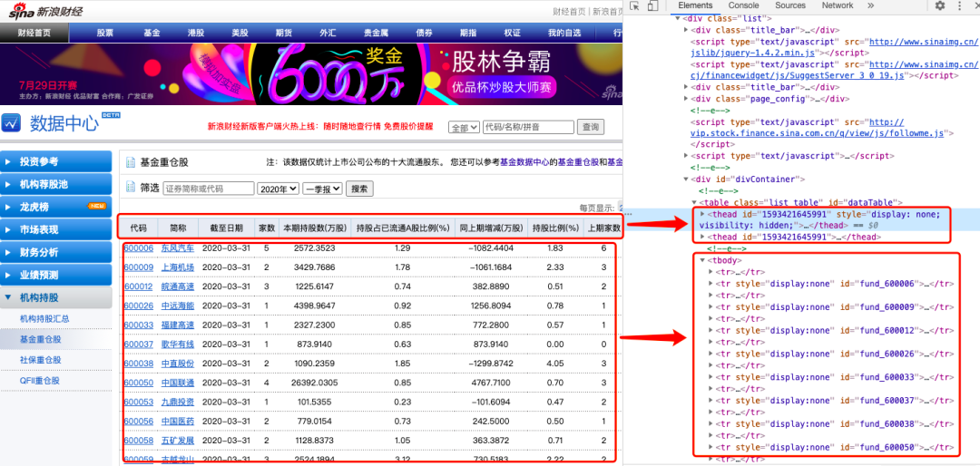Open stock code 600026 link

[x=139, y=306]
